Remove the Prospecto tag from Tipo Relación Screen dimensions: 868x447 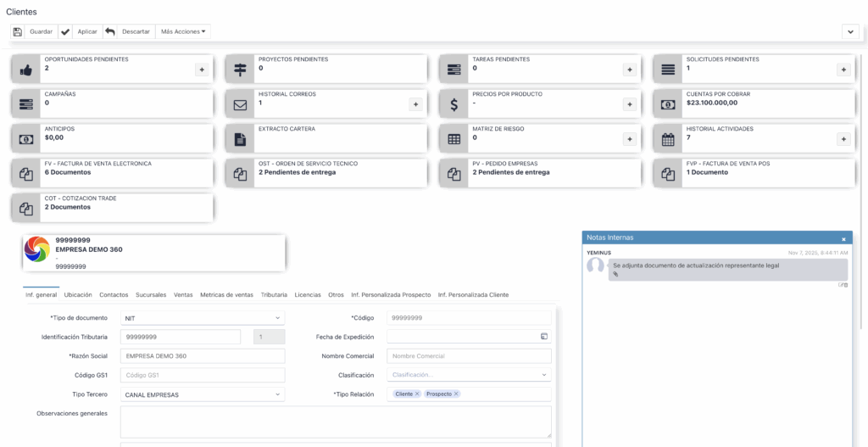[456, 394]
